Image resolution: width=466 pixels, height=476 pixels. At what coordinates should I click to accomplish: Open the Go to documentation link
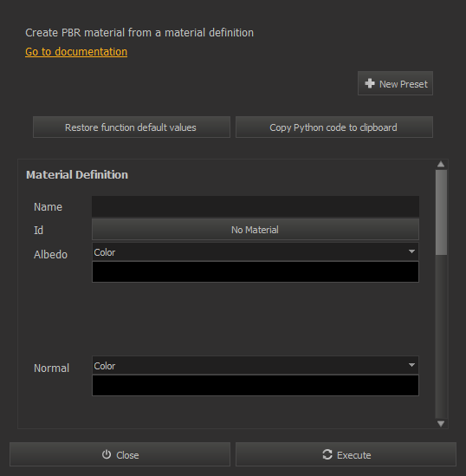click(x=76, y=52)
